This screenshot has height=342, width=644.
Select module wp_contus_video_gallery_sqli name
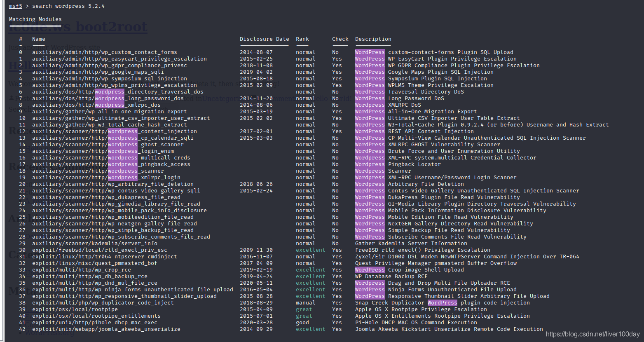click(116, 191)
